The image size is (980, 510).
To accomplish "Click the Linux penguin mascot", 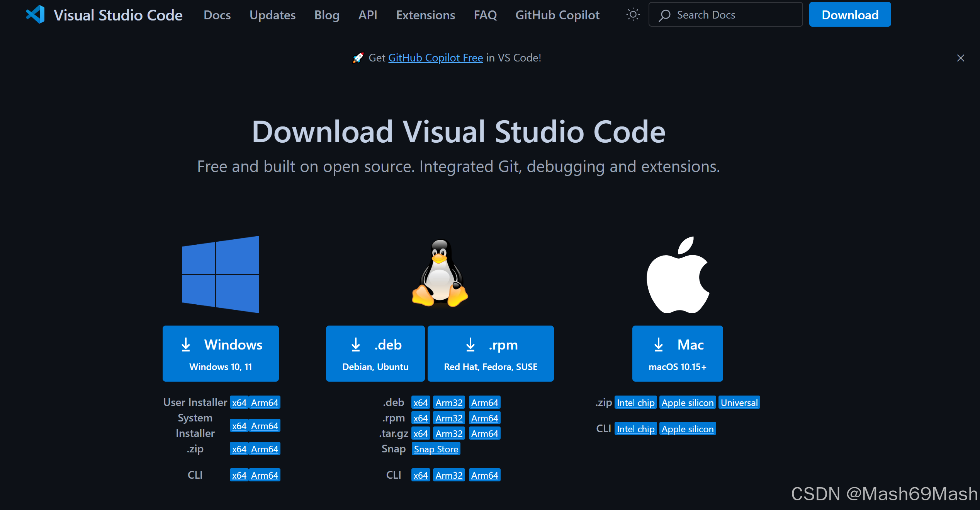I will point(440,273).
